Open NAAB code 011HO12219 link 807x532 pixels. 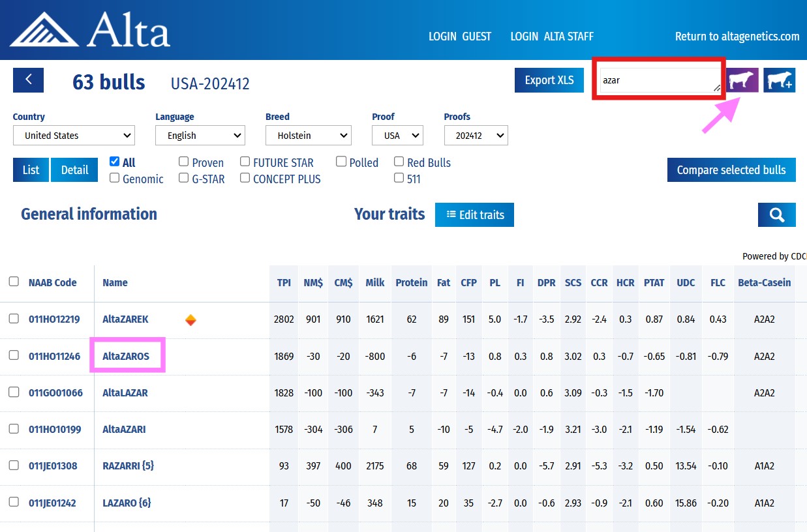point(54,319)
